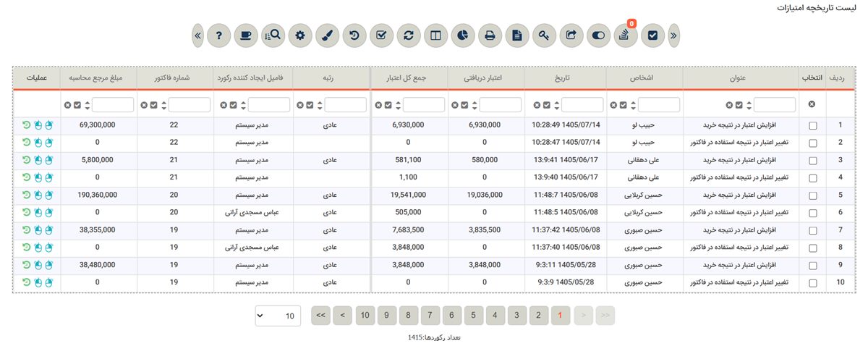868x354 pixels.
Task: Jump to last page with << button
Action: click(x=321, y=315)
